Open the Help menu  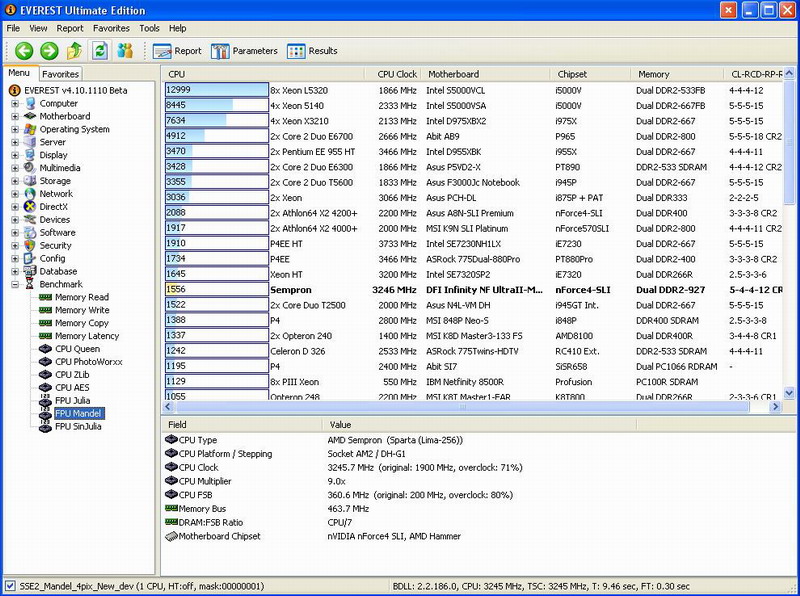click(178, 29)
